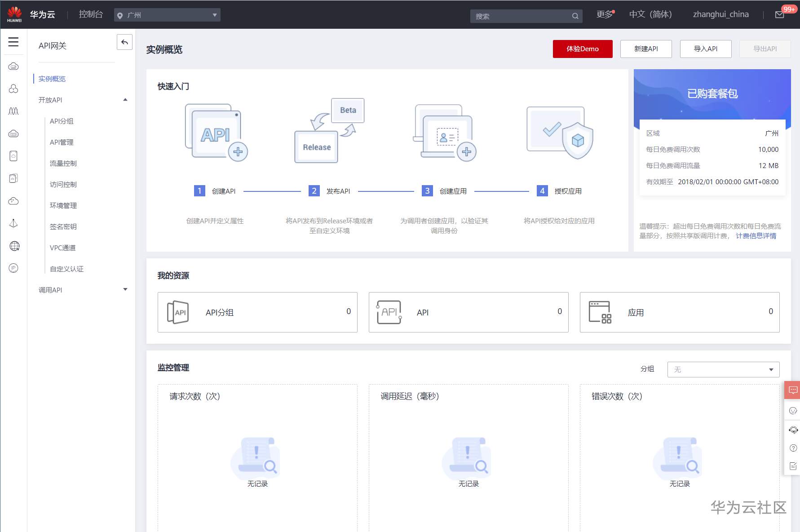Screen dimensions: 800x532
Task: Click the 创建API illustration in the quick start
Action: [216, 133]
